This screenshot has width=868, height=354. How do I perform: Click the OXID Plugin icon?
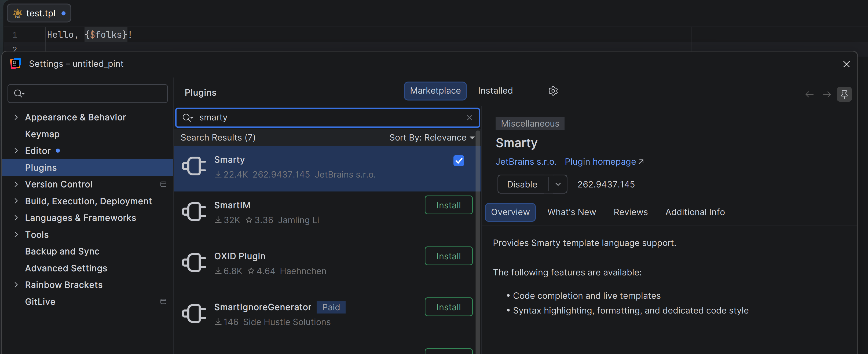coord(194,262)
